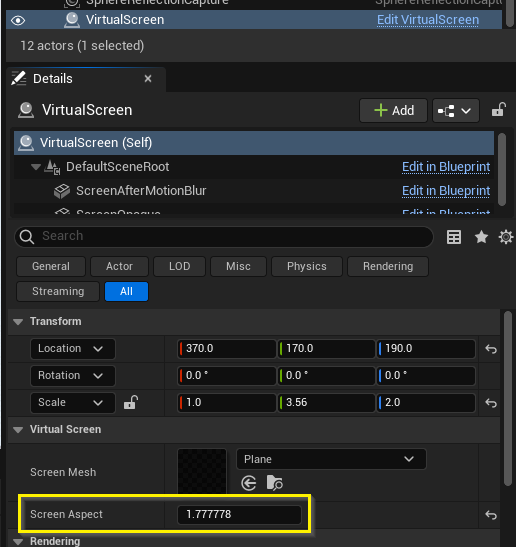
Task: Use selected asset arrow for Screen Mesh
Action: click(249, 484)
